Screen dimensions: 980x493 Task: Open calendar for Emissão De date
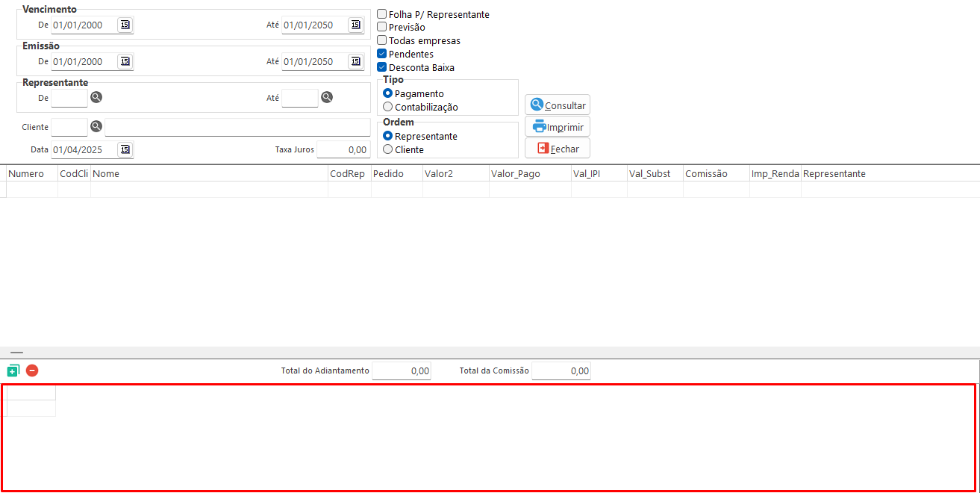click(125, 61)
